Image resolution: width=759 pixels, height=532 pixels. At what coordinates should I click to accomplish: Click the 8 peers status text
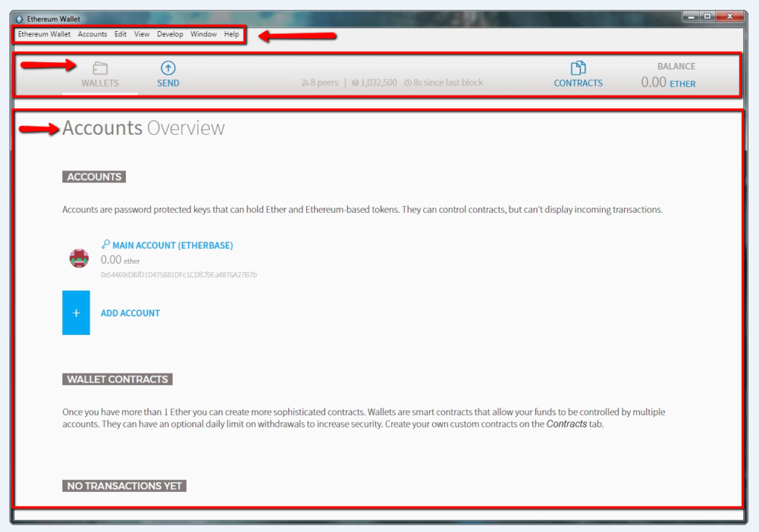(x=325, y=83)
